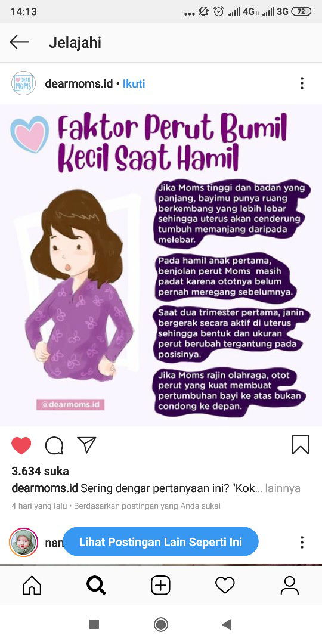
Task: Save post with the bookmark icon
Action: [x=301, y=445]
